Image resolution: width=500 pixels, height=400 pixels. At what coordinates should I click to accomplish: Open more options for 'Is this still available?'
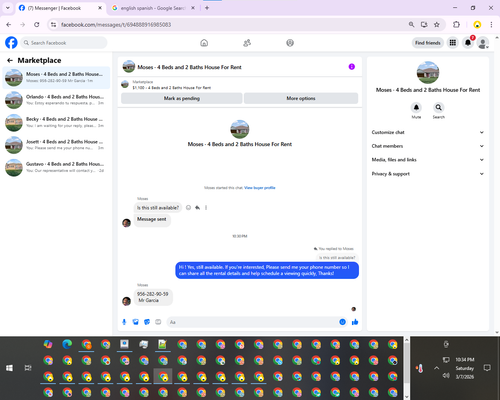coord(206,208)
